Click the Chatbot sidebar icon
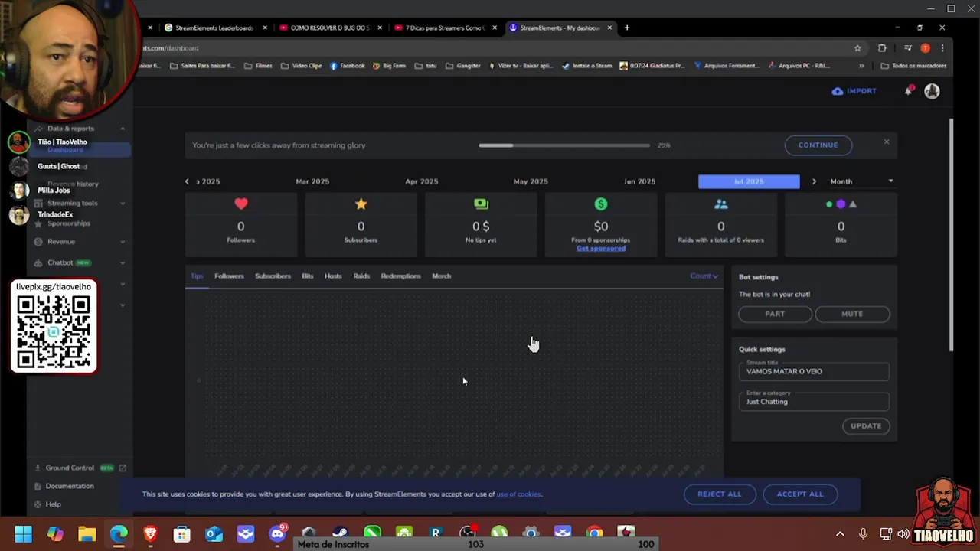 coord(39,262)
